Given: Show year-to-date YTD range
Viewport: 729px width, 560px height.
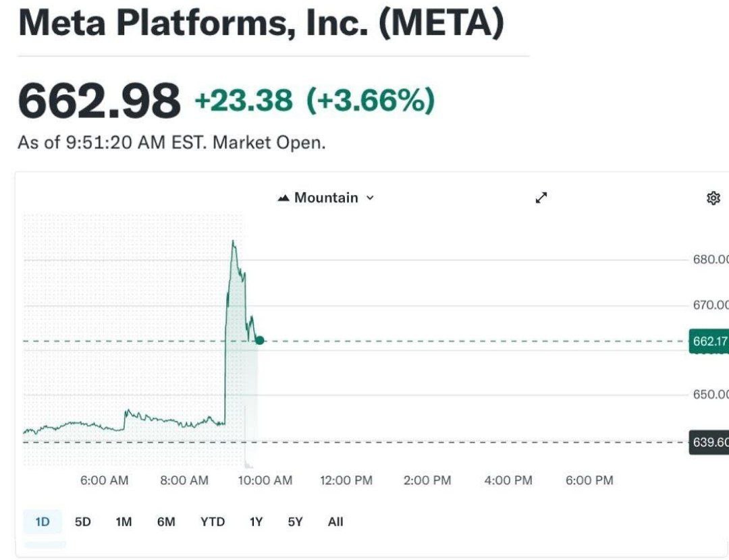Looking at the screenshot, I should click(x=212, y=522).
